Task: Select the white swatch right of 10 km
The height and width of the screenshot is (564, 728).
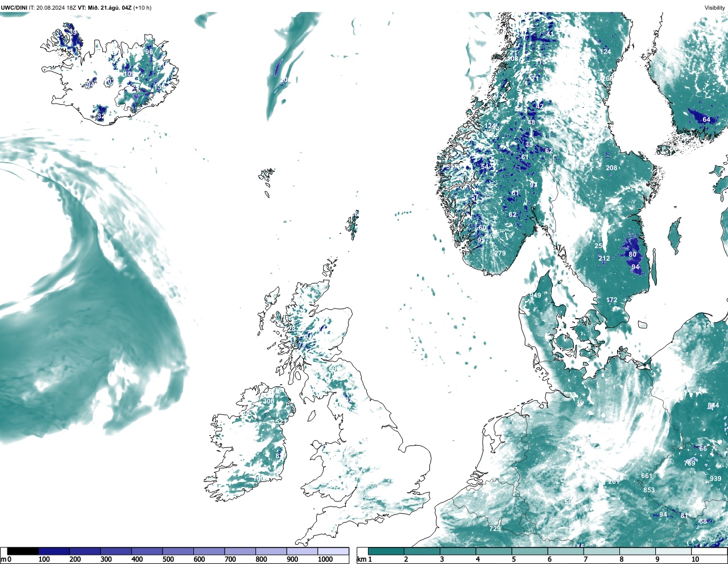Action: (709, 551)
